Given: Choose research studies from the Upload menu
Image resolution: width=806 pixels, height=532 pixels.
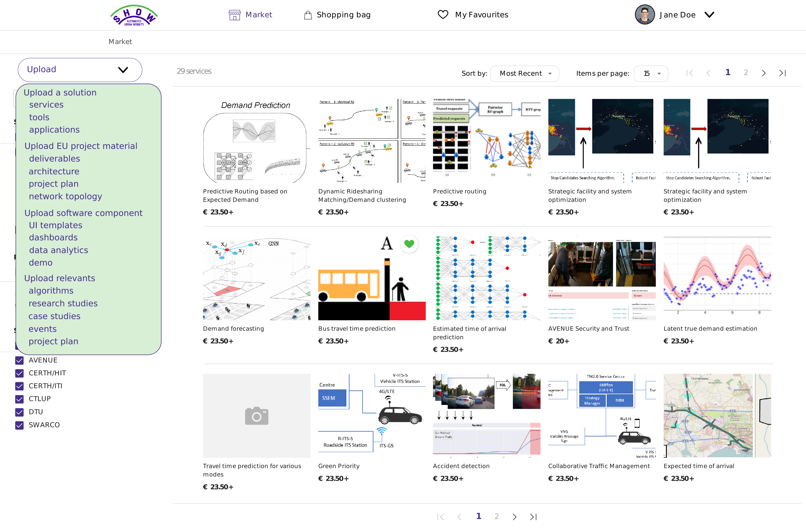Looking at the screenshot, I should (x=63, y=303).
